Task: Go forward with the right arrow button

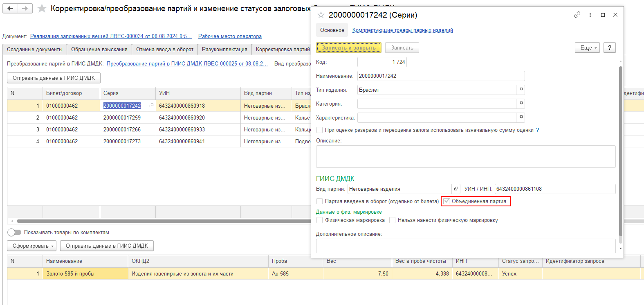Action: click(25, 8)
